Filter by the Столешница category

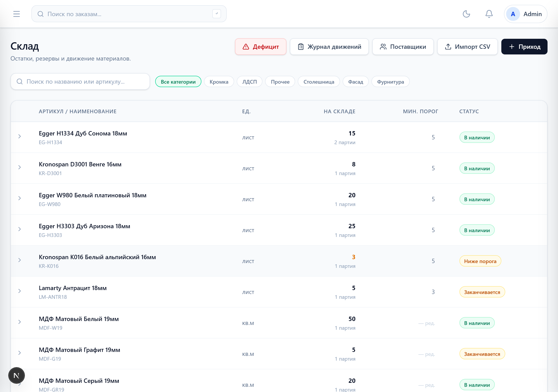[x=319, y=82]
